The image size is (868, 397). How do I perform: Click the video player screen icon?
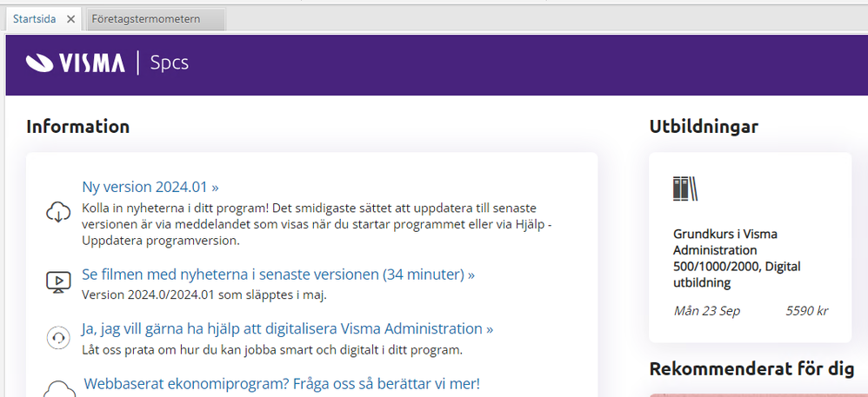click(x=58, y=282)
